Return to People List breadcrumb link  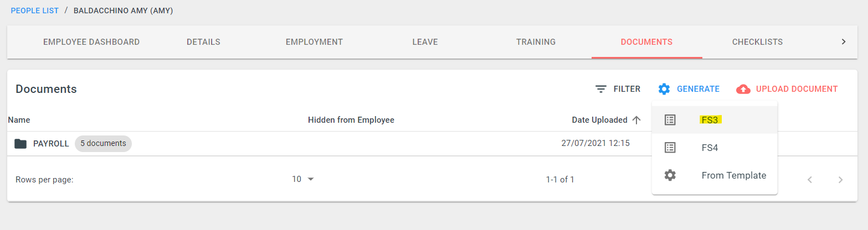[35, 11]
